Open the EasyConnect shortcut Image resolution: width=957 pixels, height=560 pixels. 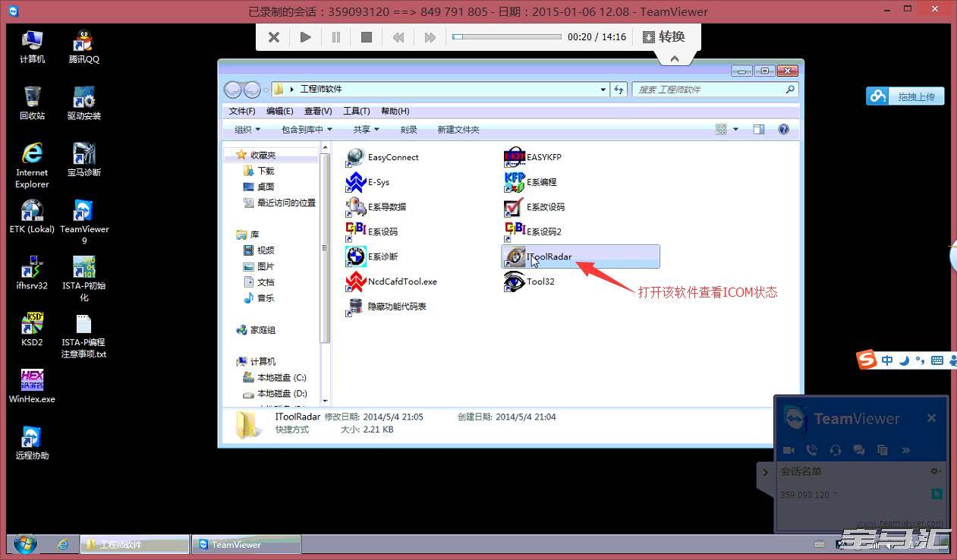(382, 157)
